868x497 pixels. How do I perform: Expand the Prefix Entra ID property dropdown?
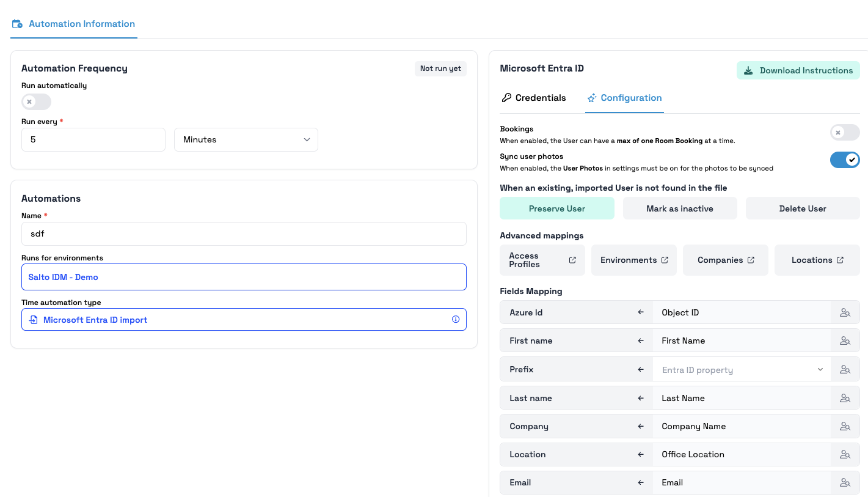point(742,370)
